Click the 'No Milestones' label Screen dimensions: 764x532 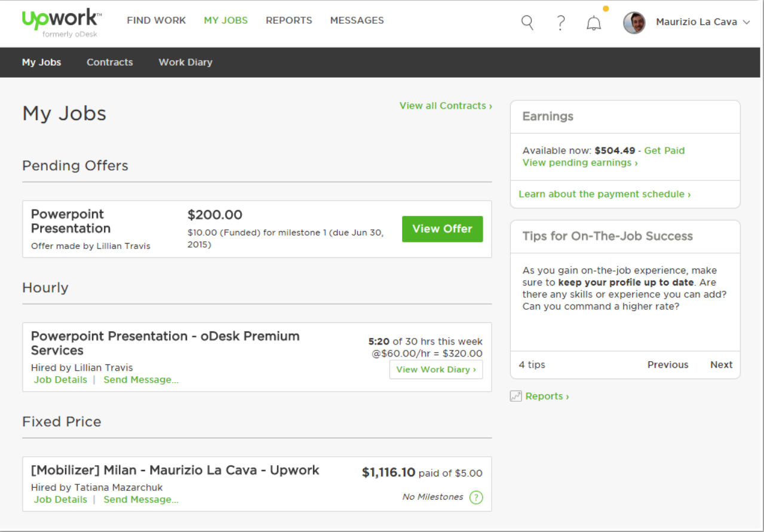[x=433, y=497]
